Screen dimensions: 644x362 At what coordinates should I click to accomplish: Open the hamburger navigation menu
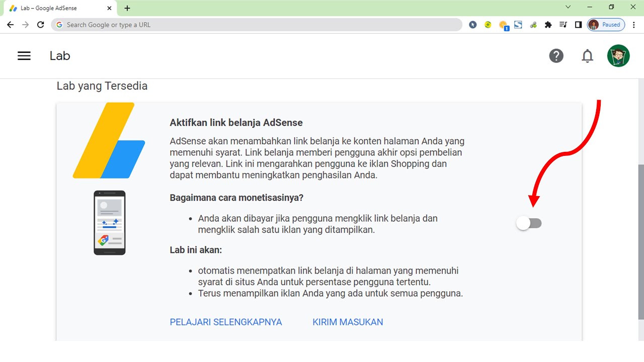24,56
